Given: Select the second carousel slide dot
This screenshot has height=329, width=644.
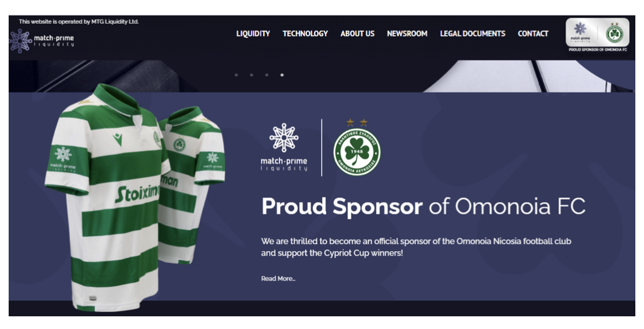Looking at the screenshot, I should click(252, 75).
